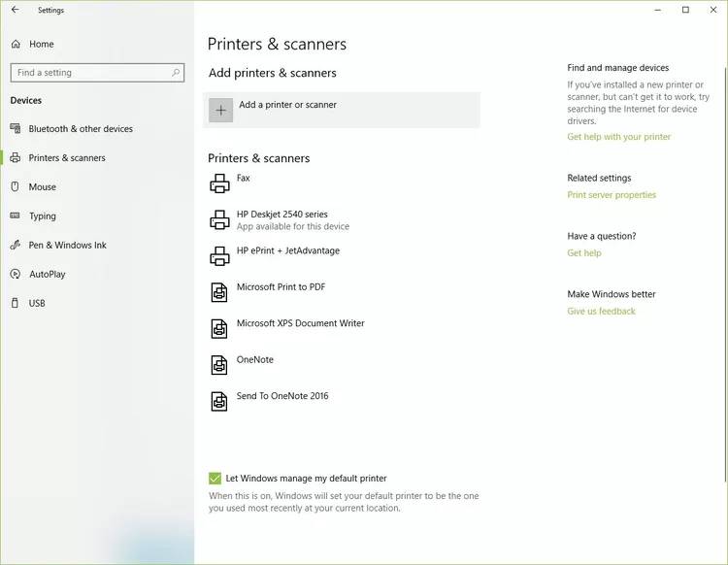
Task: Close the Settings window
Action: coord(713,10)
